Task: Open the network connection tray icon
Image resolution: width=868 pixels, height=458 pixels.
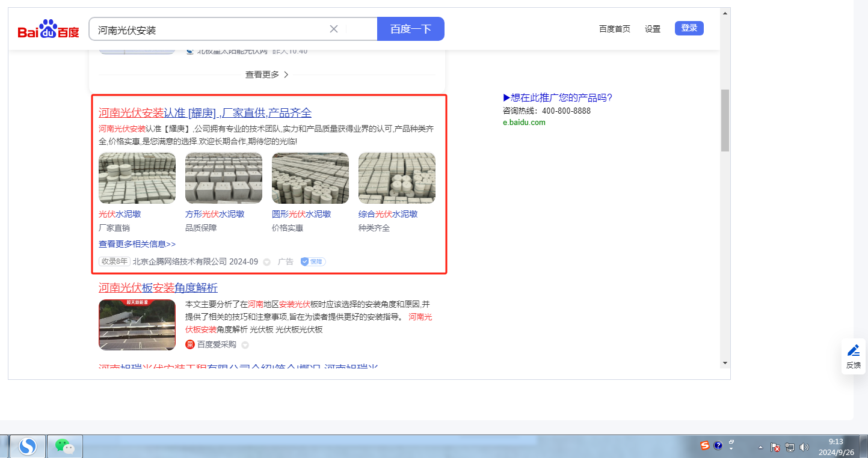Action: (790, 447)
